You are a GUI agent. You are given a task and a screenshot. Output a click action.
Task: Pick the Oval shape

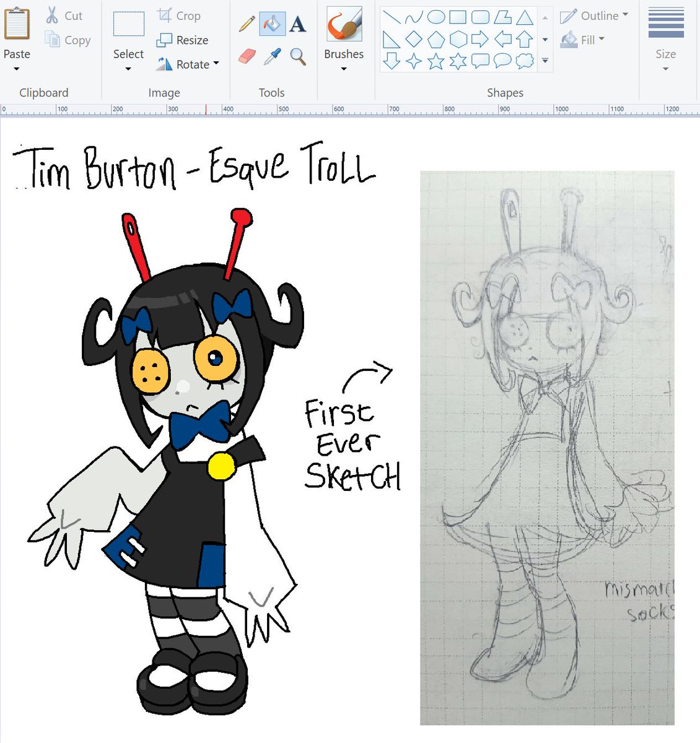tap(436, 17)
